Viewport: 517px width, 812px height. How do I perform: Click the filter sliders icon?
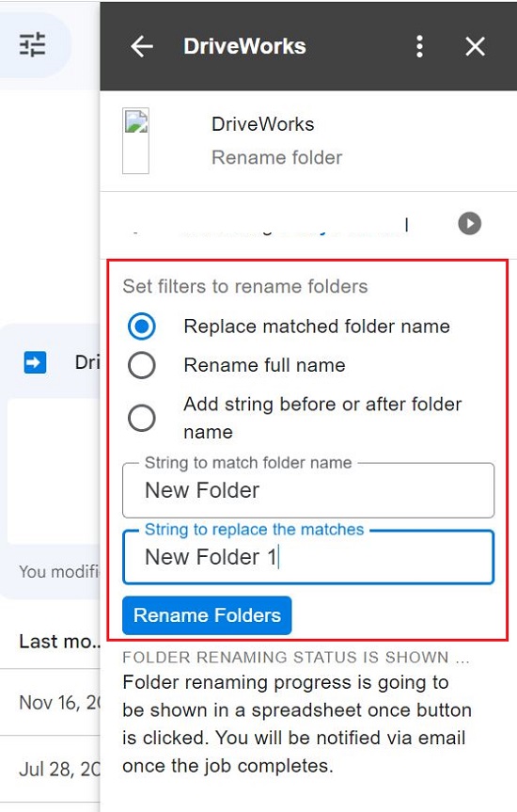click(33, 44)
